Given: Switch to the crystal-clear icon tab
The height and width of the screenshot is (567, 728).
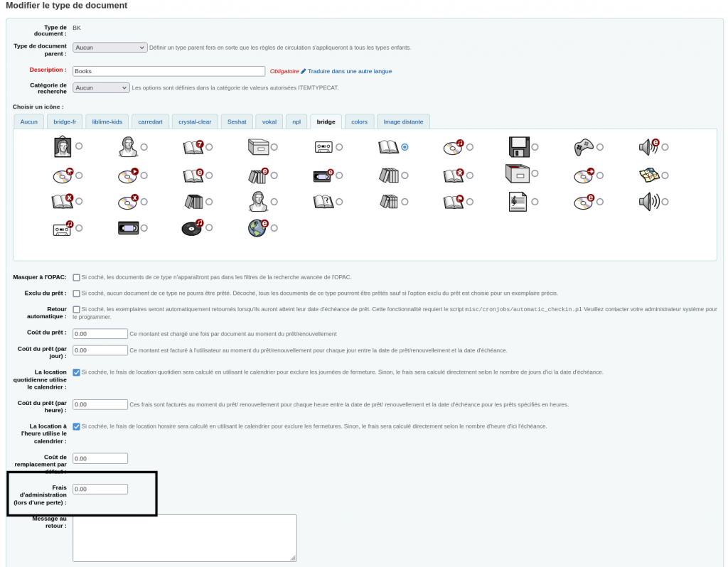Looking at the screenshot, I should pyautogui.click(x=195, y=121).
